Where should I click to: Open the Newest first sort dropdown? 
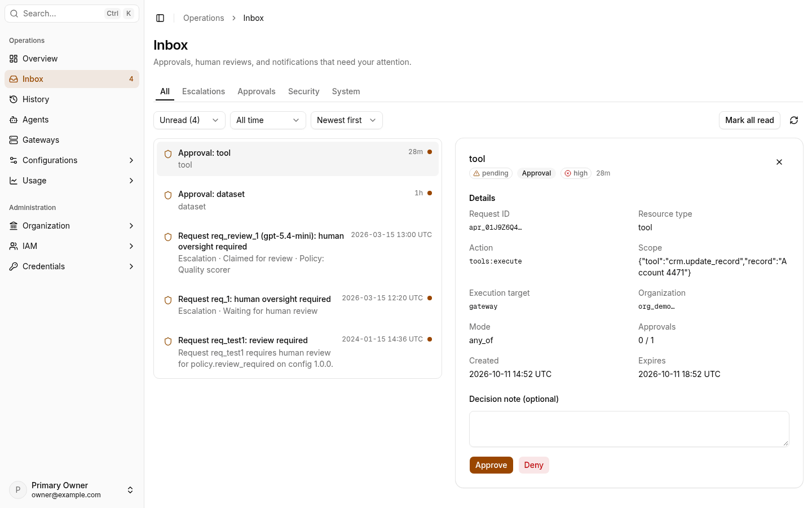click(x=347, y=120)
